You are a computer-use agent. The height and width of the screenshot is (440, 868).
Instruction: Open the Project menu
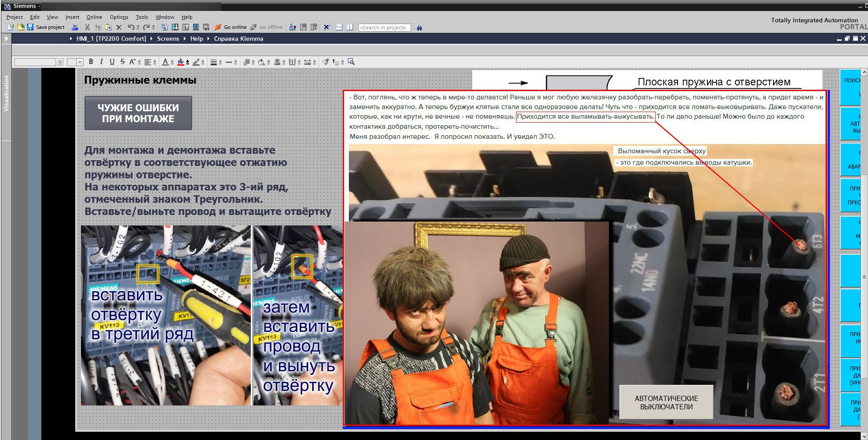(x=14, y=17)
